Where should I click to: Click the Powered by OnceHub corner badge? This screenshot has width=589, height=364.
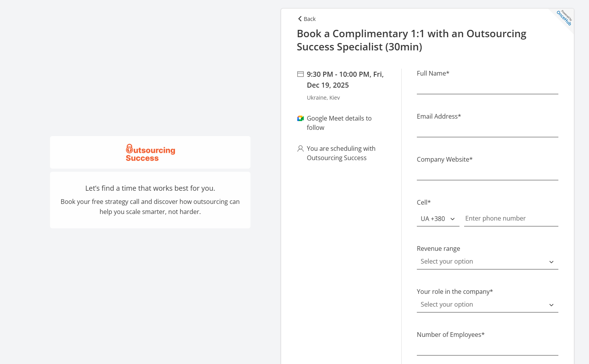coord(564,18)
